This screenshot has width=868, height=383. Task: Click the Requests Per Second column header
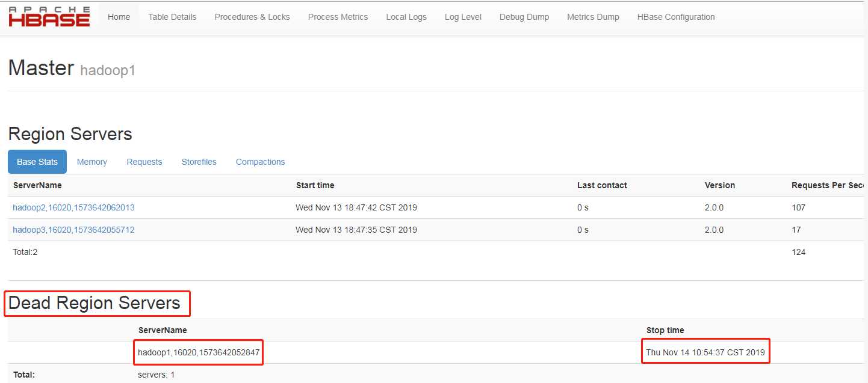pyautogui.click(x=829, y=185)
